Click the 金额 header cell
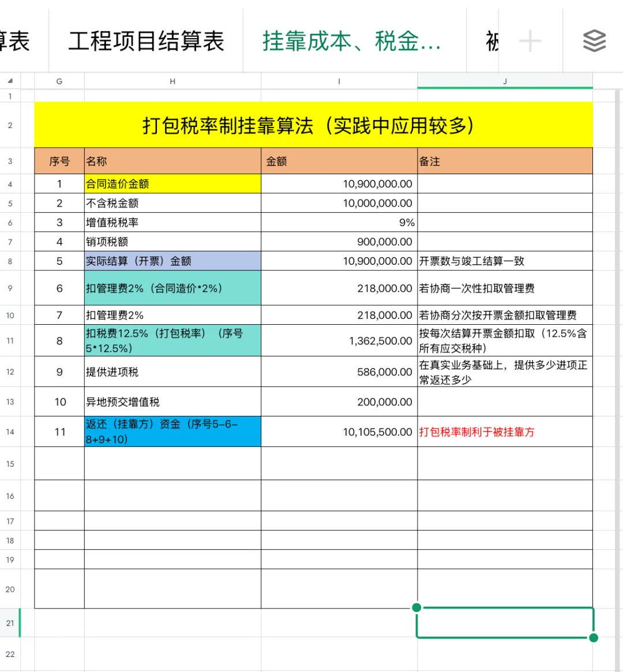The image size is (623, 672). tap(339, 161)
